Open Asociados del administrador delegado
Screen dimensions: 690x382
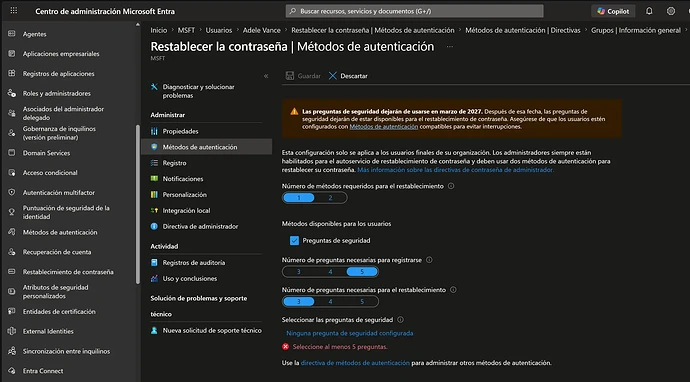click(x=63, y=113)
